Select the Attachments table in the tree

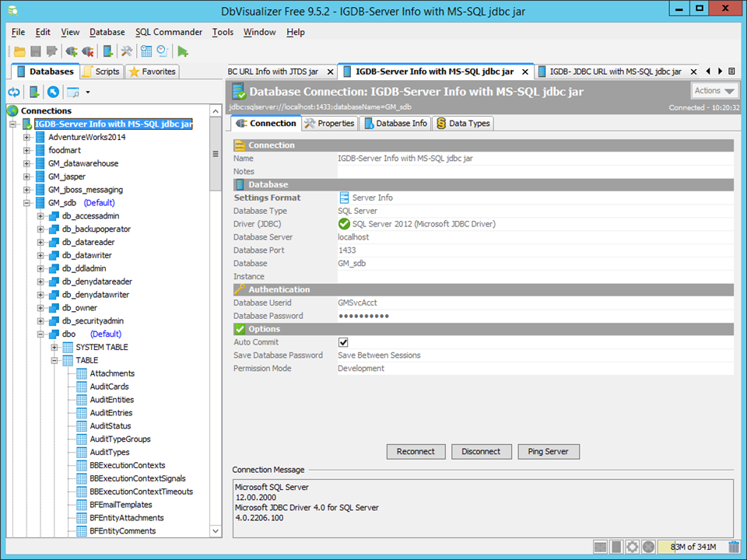pos(112,373)
